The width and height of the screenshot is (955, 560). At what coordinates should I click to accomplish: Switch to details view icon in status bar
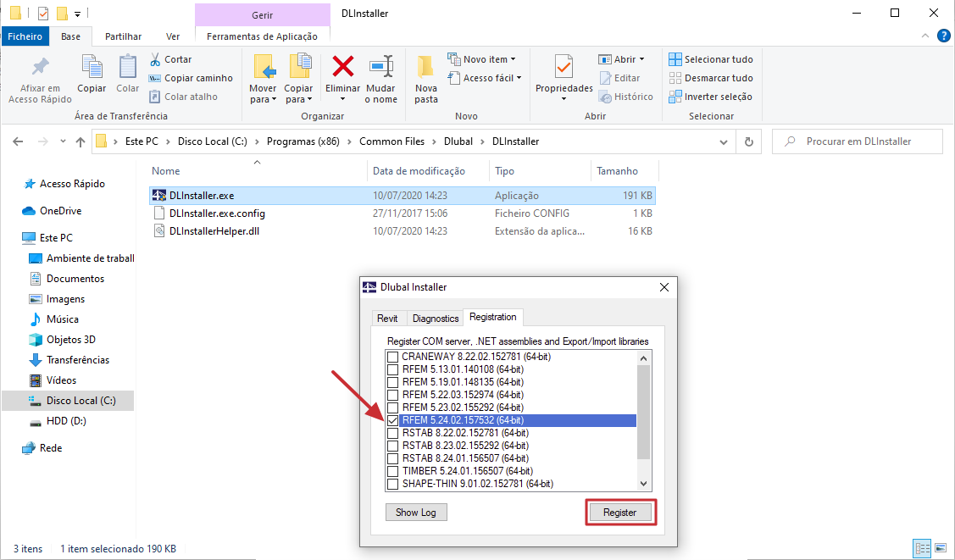(922, 547)
